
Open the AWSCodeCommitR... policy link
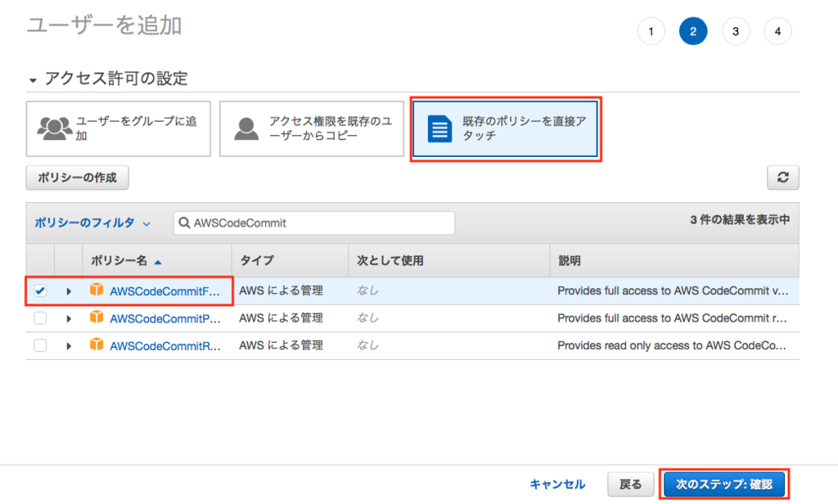click(165, 346)
